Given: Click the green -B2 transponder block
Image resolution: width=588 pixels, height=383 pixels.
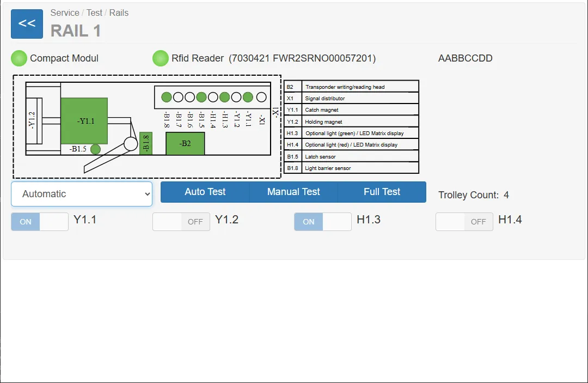Looking at the screenshot, I should click(185, 143).
